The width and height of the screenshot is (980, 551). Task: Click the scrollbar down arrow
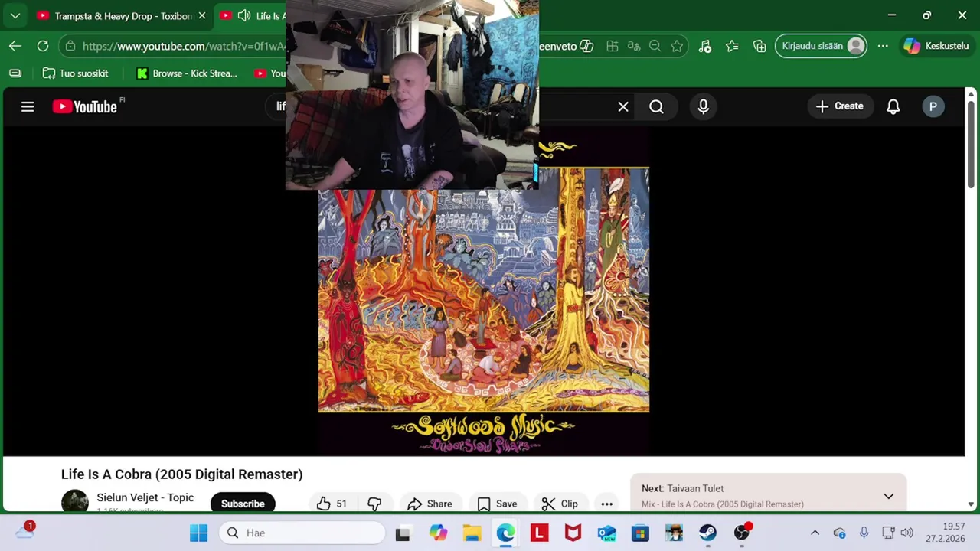coord(971,504)
